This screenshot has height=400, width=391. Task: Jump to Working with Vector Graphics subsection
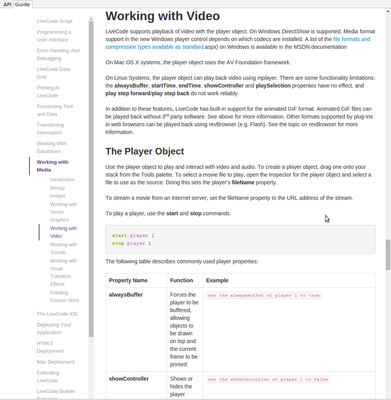tap(63, 212)
